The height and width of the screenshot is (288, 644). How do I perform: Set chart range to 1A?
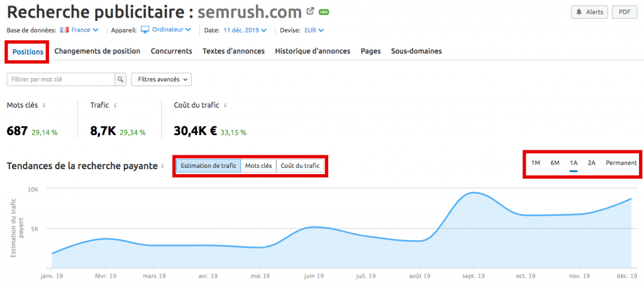point(574,163)
